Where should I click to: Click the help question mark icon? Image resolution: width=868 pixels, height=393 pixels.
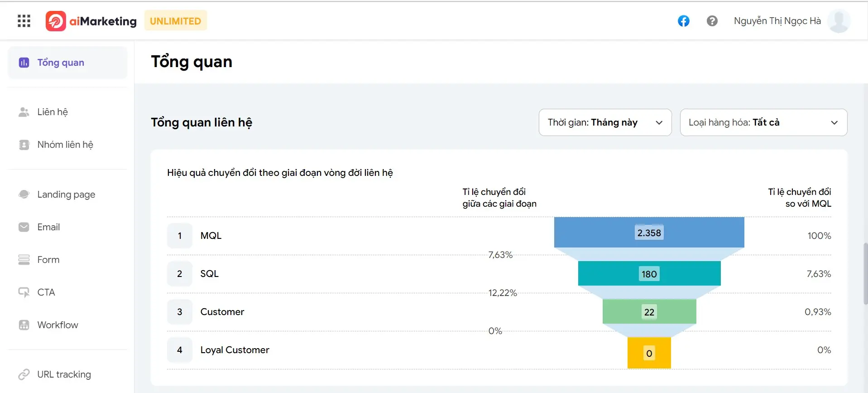pos(712,21)
